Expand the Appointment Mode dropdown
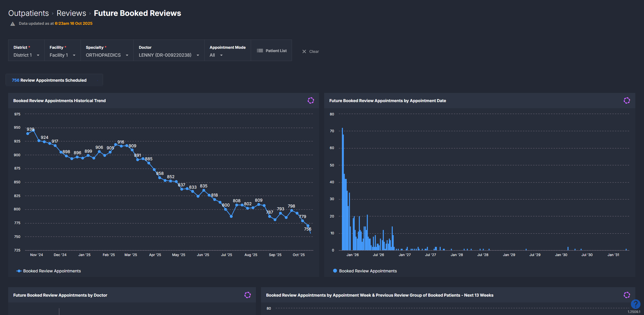This screenshot has height=315, width=644. pyautogui.click(x=216, y=55)
